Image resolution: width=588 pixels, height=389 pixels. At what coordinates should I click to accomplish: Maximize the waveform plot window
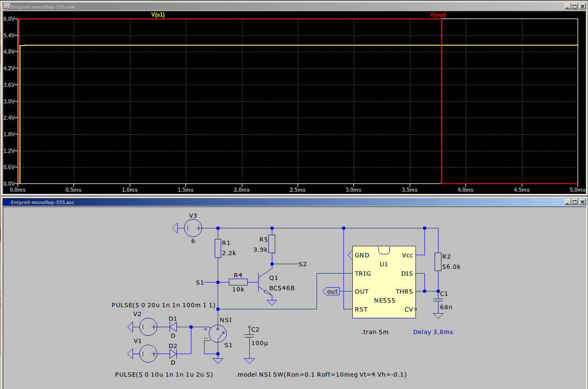[x=574, y=6]
